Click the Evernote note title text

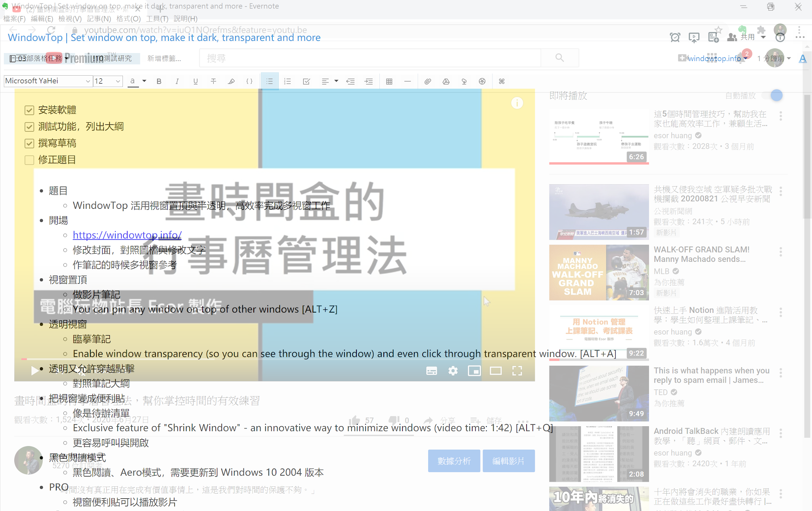tap(164, 38)
